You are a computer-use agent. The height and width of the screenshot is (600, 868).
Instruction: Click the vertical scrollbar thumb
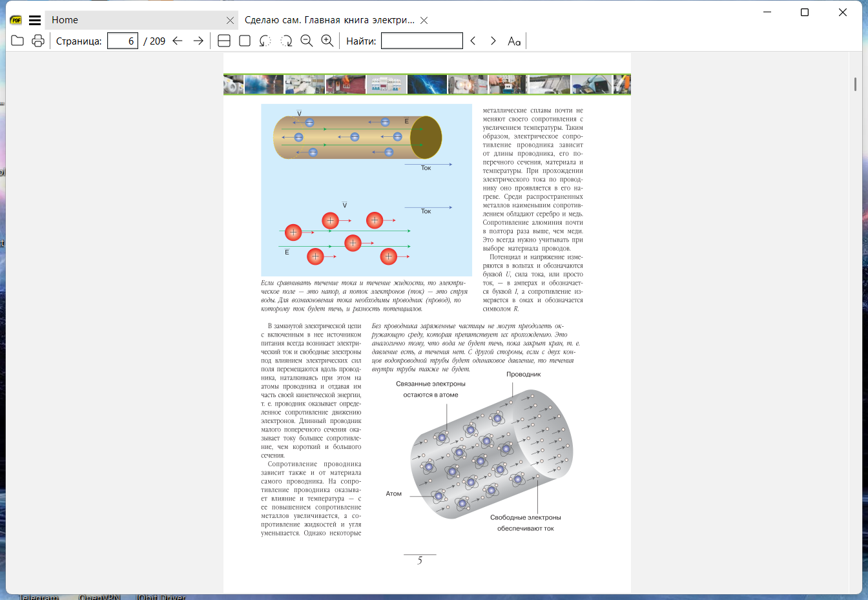click(855, 84)
